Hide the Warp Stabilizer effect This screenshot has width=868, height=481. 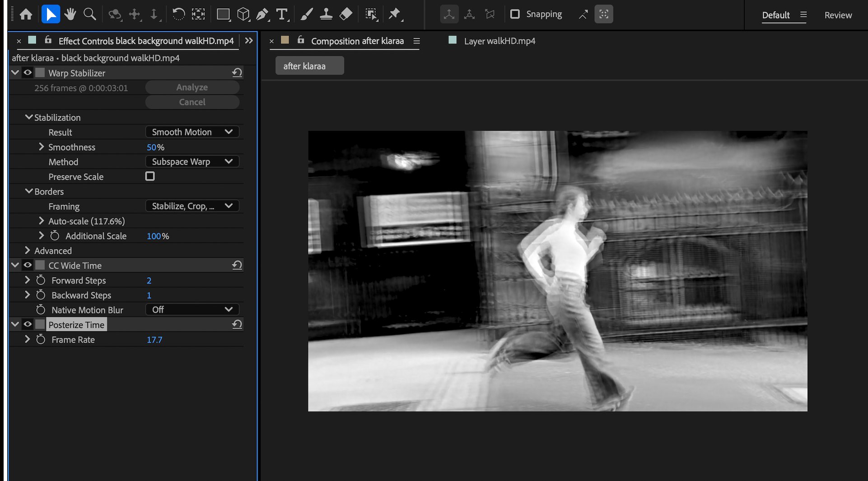point(28,73)
